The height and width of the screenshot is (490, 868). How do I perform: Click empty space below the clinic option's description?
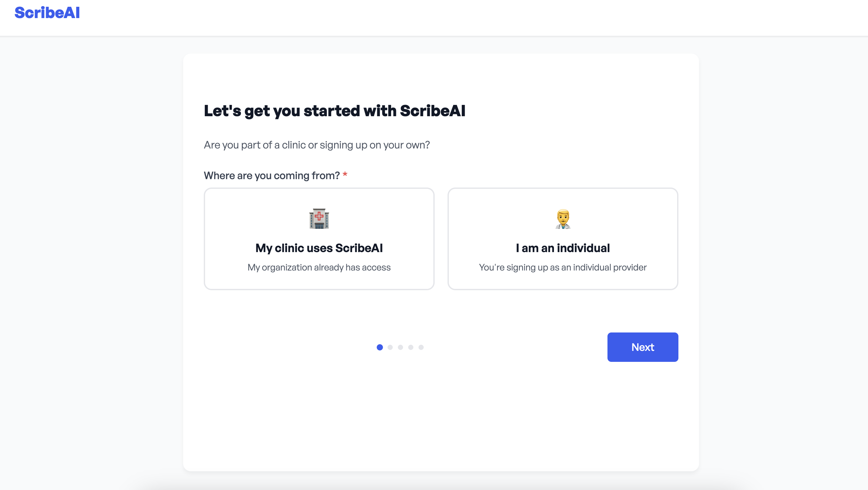tap(319, 281)
